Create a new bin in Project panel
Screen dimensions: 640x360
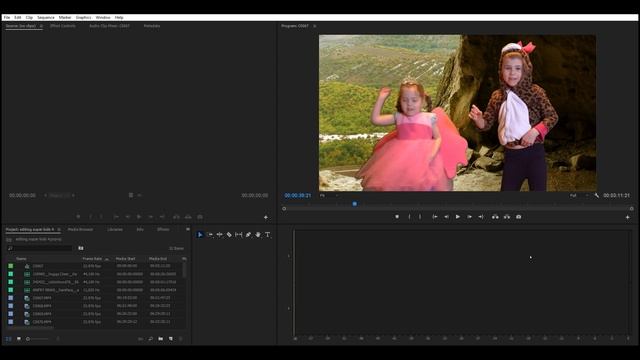160,339
